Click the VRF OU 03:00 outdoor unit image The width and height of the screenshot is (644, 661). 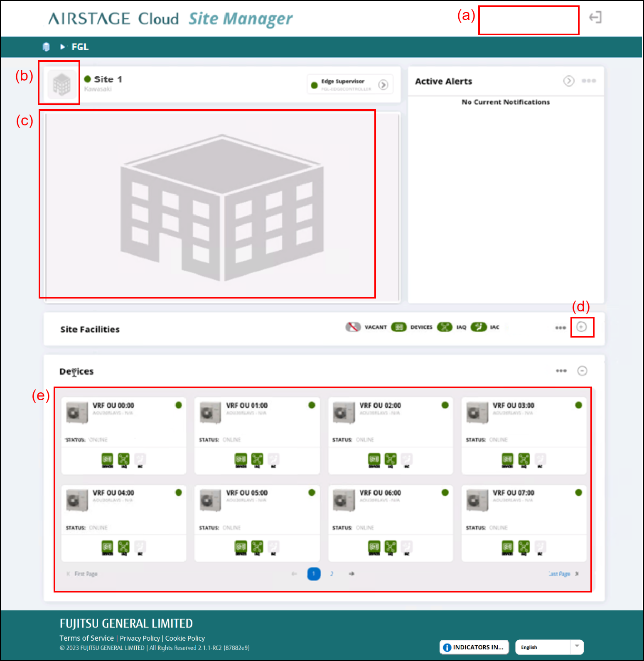point(477,412)
